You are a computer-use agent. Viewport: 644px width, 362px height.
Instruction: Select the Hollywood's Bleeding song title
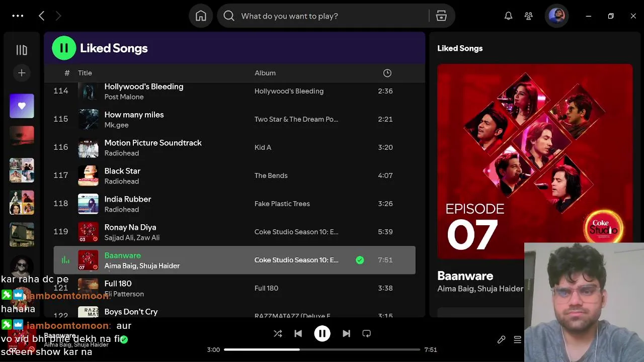[x=144, y=86]
